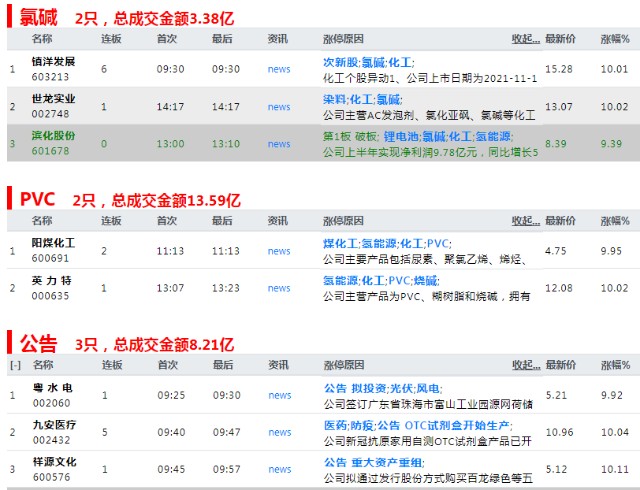Screen dimensions: 640x490
Task: Select stock name 镇洋发展
Action: (53, 62)
